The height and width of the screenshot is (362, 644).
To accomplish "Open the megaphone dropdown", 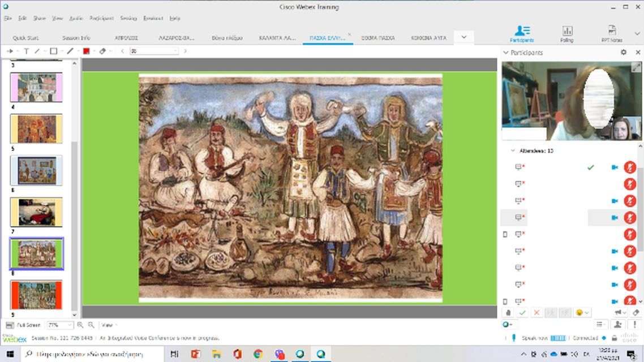I will pos(620,313).
